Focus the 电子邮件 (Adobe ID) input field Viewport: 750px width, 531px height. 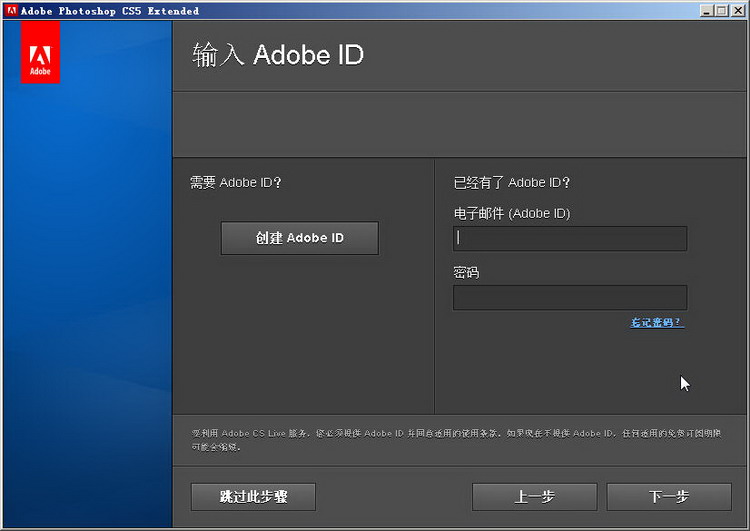(x=570, y=238)
